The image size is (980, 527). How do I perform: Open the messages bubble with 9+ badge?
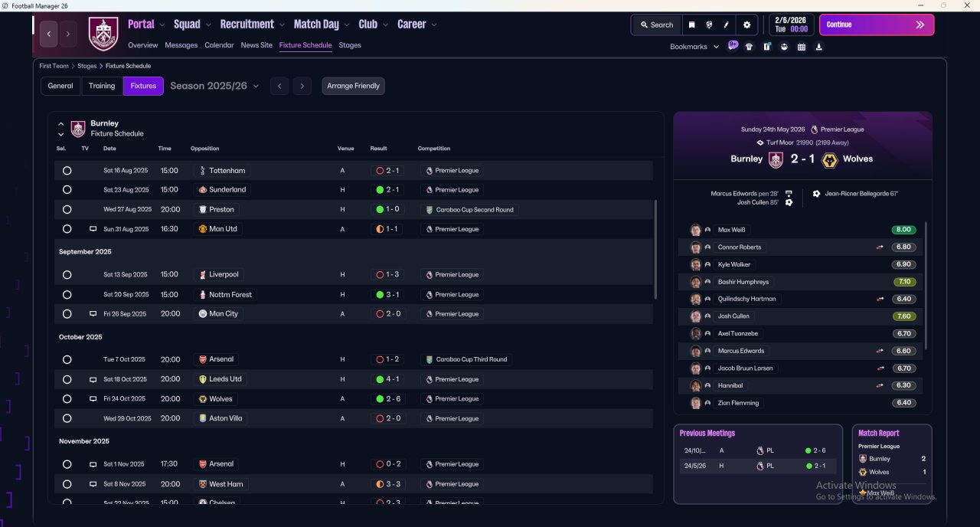click(733, 46)
